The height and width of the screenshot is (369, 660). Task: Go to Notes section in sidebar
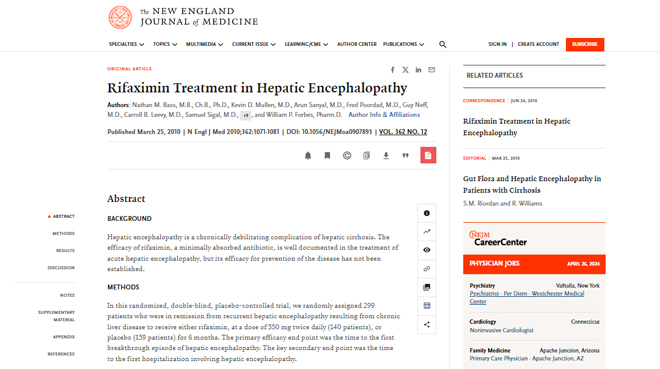pyautogui.click(x=67, y=295)
